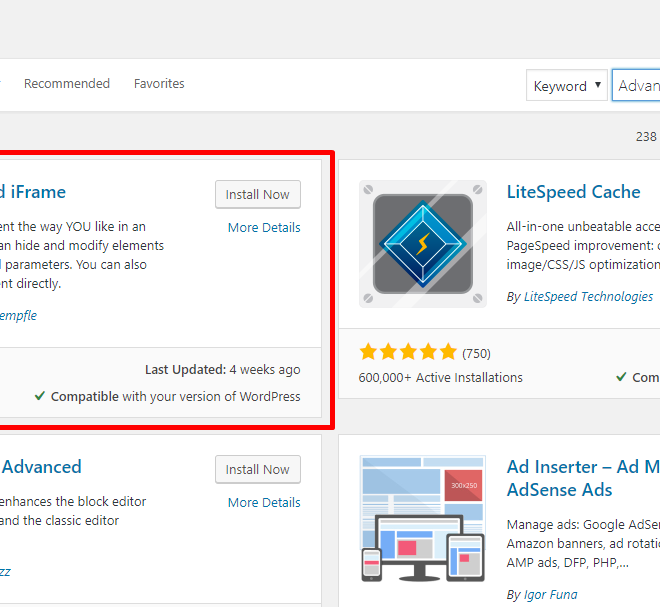
Task: Open the Advanced plugin title link
Action: 41,467
